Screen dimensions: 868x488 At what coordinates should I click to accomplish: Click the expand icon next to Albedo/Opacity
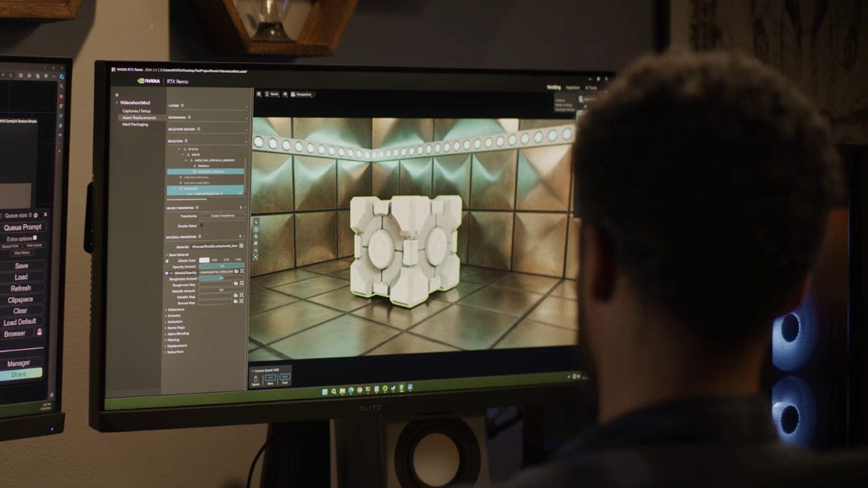(x=242, y=271)
